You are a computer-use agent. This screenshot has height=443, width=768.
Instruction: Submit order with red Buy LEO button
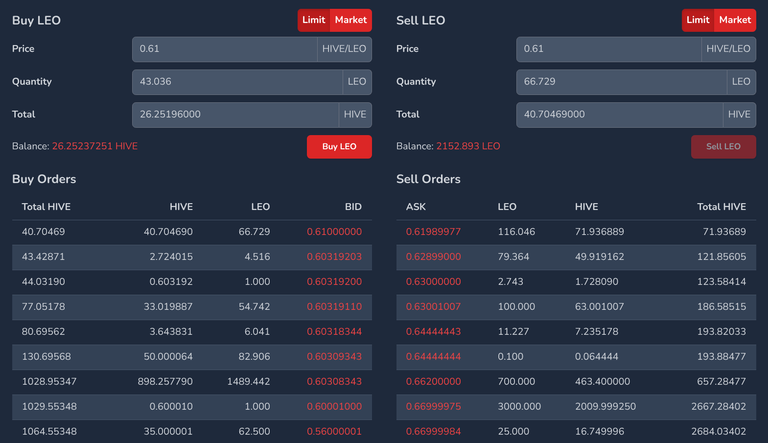point(339,147)
